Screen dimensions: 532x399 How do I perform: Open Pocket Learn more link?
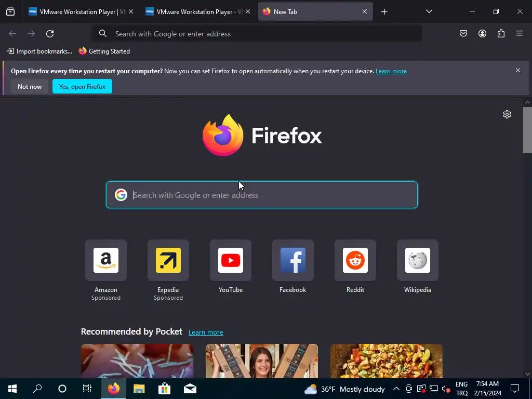[x=206, y=332]
